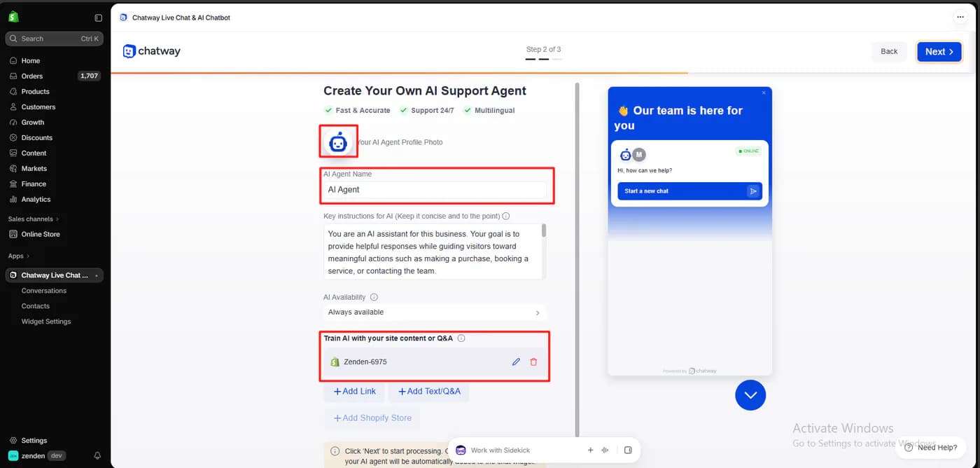Image resolution: width=980 pixels, height=468 pixels.
Task: Click the Shopify logo icon
Action: [x=13, y=17]
